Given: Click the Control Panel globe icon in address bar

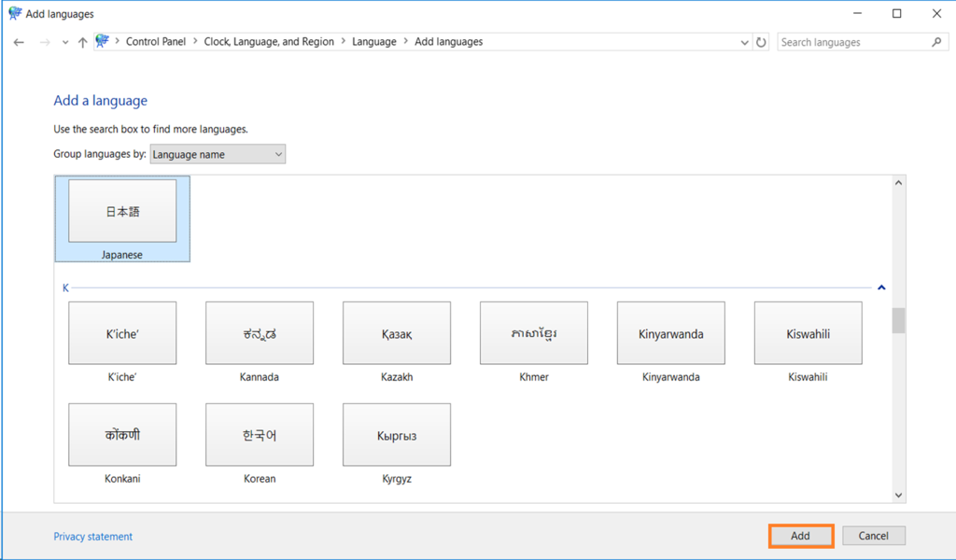Looking at the screenshot, I should click(x=103, y=41).
